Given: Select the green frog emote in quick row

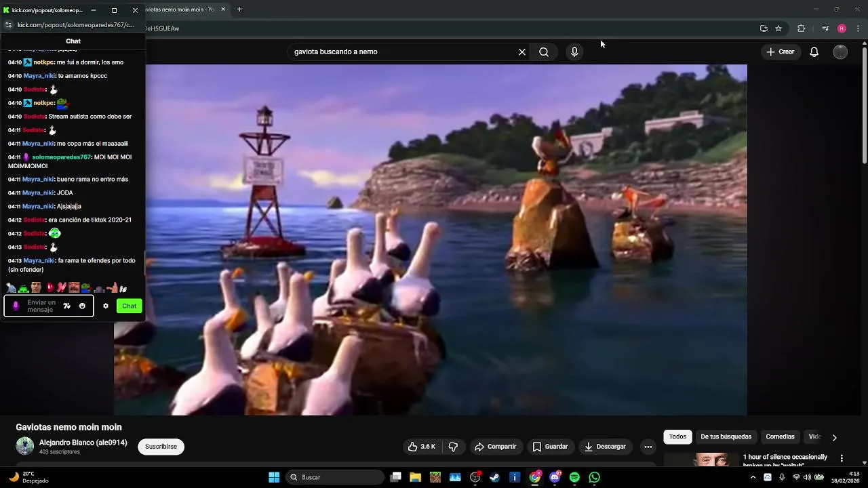Looking at the screenshot, I should click(22, 289).
